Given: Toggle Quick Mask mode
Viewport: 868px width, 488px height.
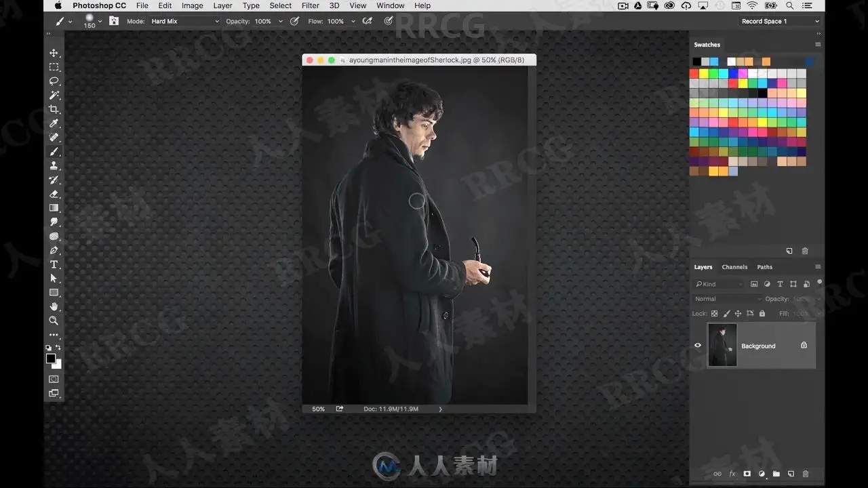Looking at the screenshot, I should pyautogui.click(x=54, y=379).
